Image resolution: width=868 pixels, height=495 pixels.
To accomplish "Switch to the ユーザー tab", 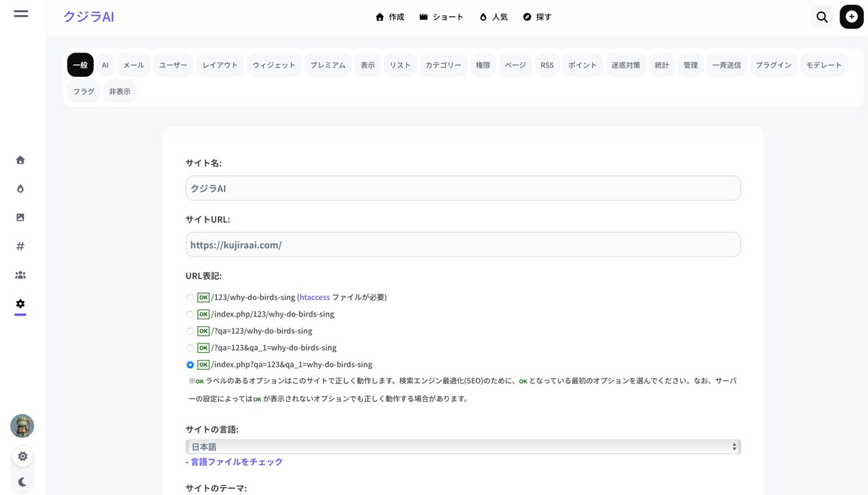I will tap(174, 65).
